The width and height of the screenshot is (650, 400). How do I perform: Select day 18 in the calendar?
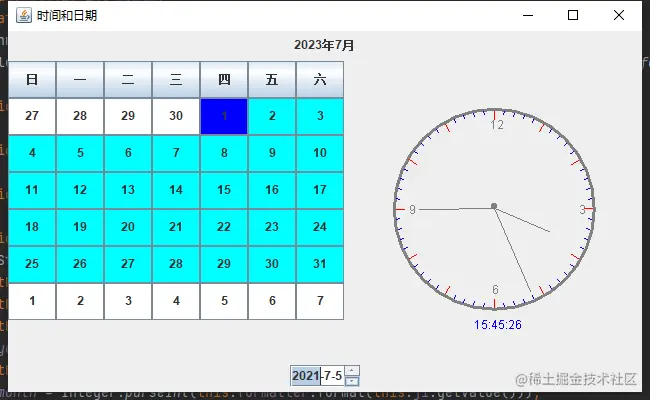(32, 227)
